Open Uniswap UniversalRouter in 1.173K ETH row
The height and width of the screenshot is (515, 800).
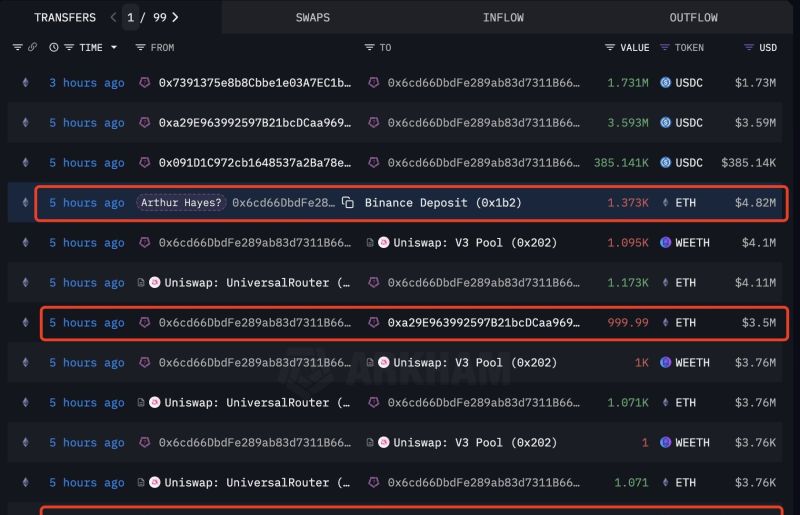coord(257,283)
